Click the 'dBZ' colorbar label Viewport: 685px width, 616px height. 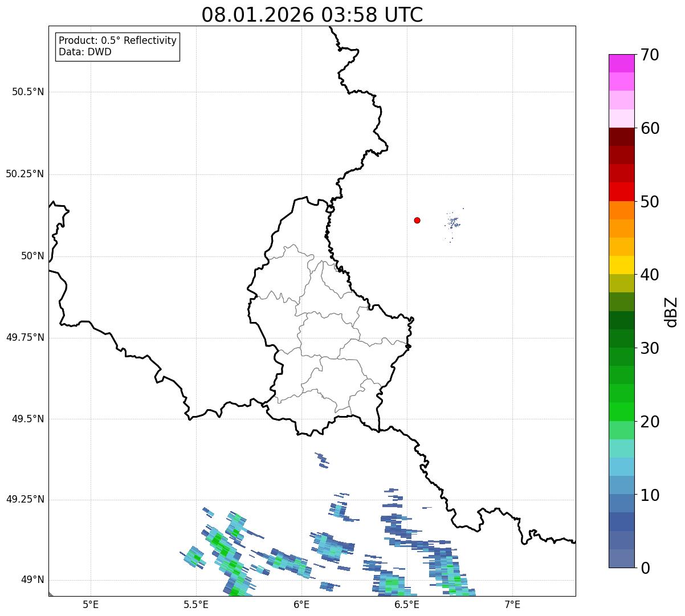(x=671, y=312)
